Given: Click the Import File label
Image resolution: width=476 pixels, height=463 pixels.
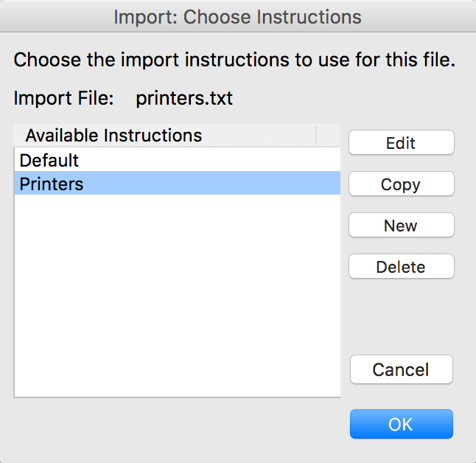Looking at the screenshot, I should 64,98.
